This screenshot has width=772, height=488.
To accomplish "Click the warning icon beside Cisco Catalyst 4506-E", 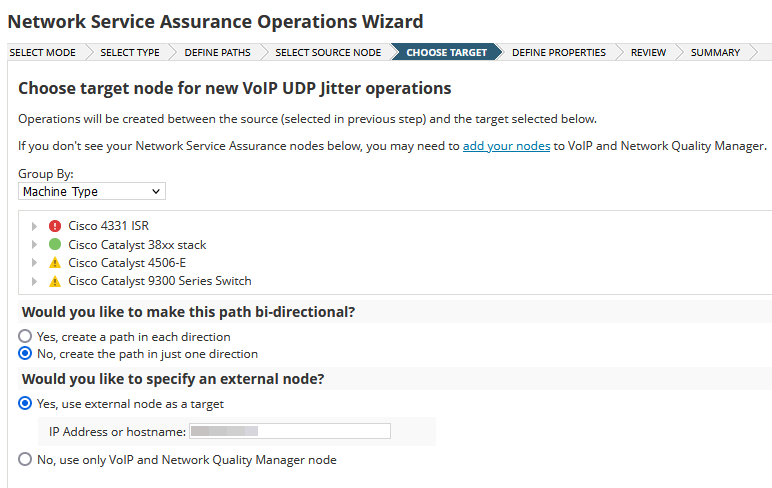I will [55, 263].
